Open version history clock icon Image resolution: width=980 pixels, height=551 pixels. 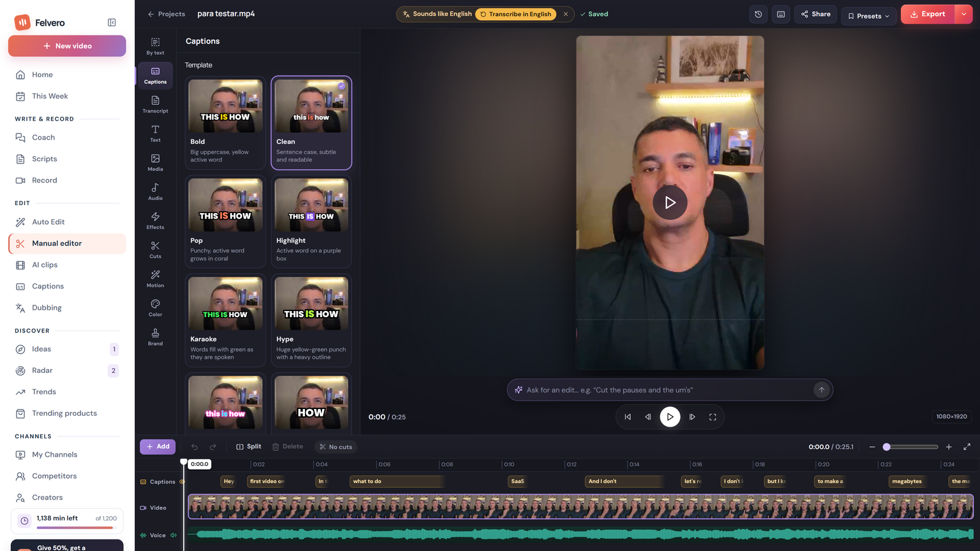coord(758,14)
